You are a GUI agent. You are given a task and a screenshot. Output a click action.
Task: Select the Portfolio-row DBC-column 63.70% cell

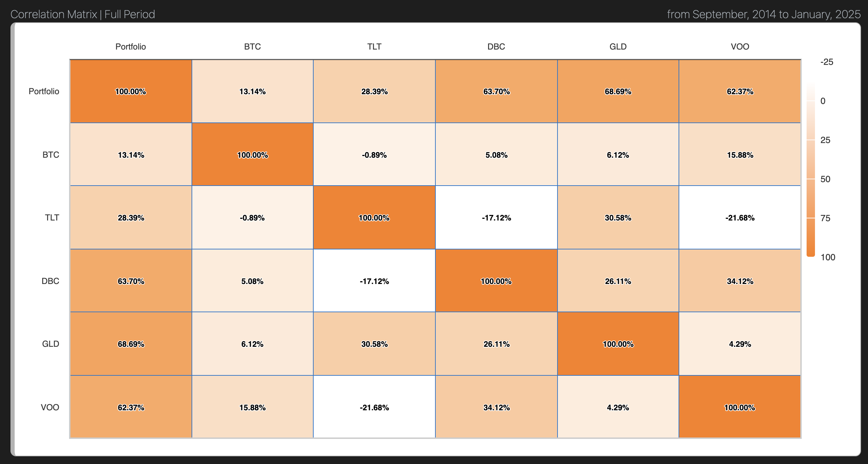point(496,91)
